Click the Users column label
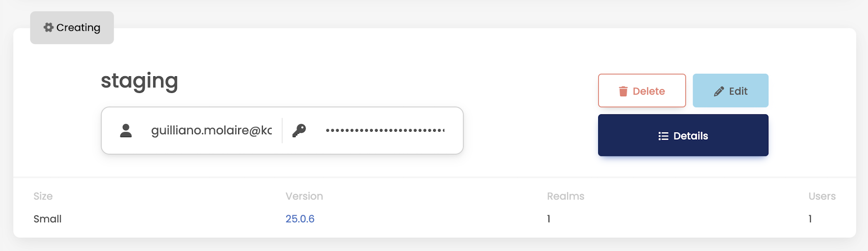The width and height of the screenshot is (868, 251). pyautogui.click(x=822, y=196)
